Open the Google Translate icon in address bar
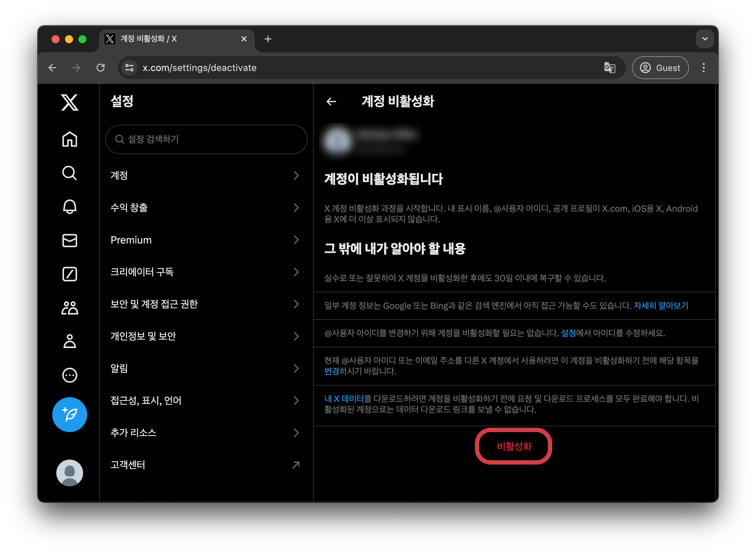 point(610,68)
